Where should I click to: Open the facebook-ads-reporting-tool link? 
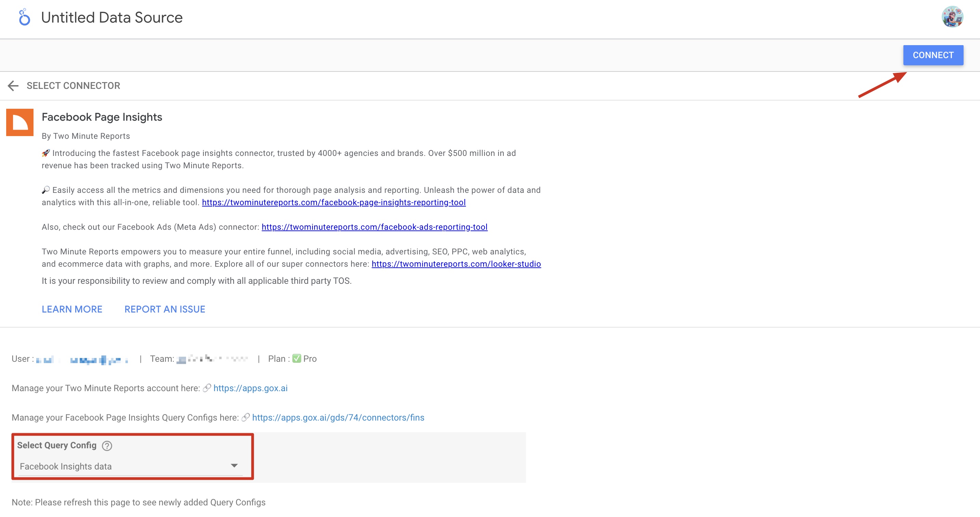pos(374,227)
